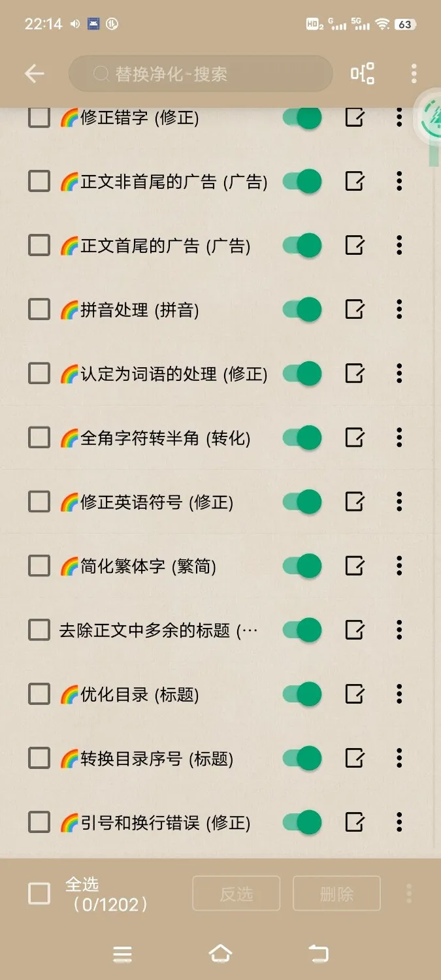
Task: Open edit icon for 优化目录
Action: tap(354, 694)
